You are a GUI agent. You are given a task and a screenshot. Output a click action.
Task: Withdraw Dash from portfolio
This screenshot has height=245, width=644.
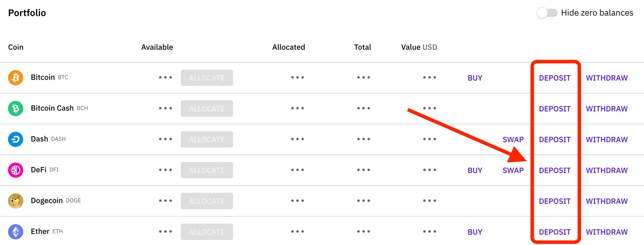(x=607, y=140)
